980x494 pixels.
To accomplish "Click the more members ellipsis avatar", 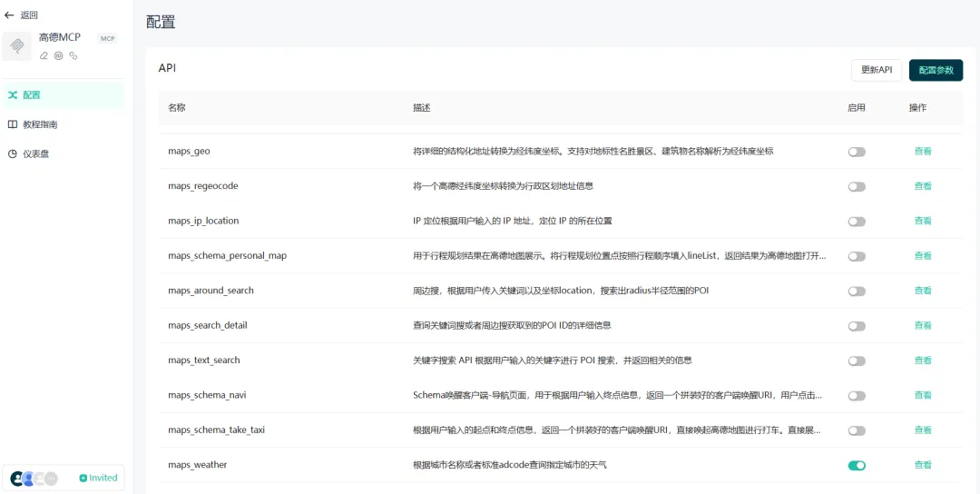I will pos(51,479).
